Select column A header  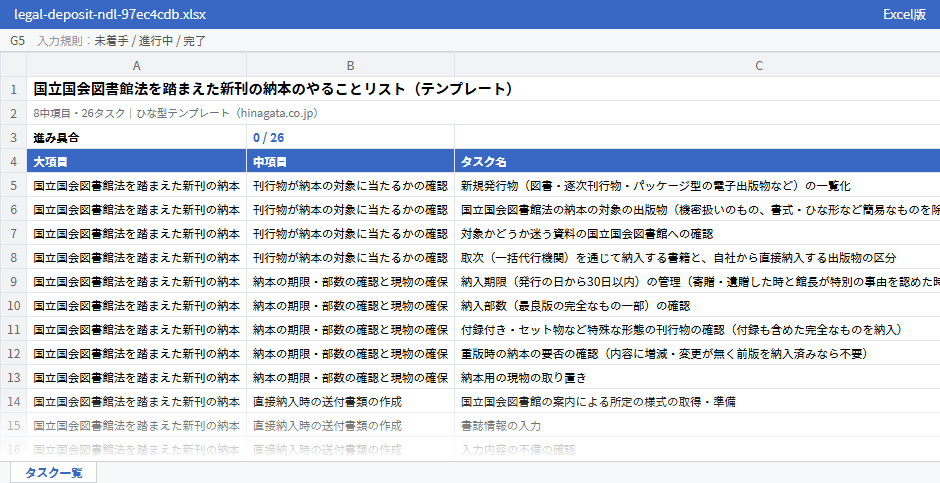[x=137, y=65]
